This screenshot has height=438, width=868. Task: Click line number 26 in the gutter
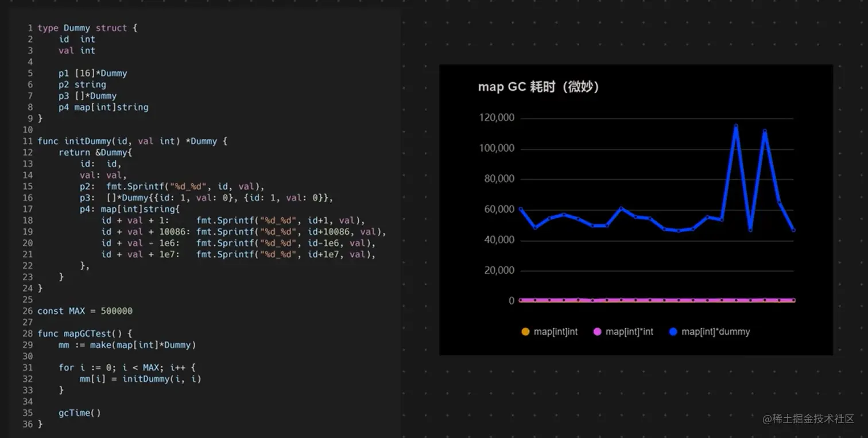[28, 311]
